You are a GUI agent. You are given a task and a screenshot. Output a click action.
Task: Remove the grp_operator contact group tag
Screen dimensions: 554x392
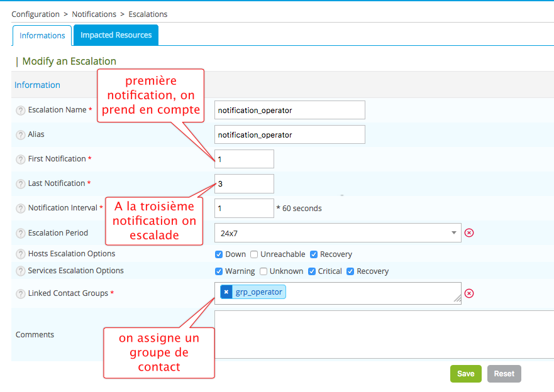tap(226, 292)
